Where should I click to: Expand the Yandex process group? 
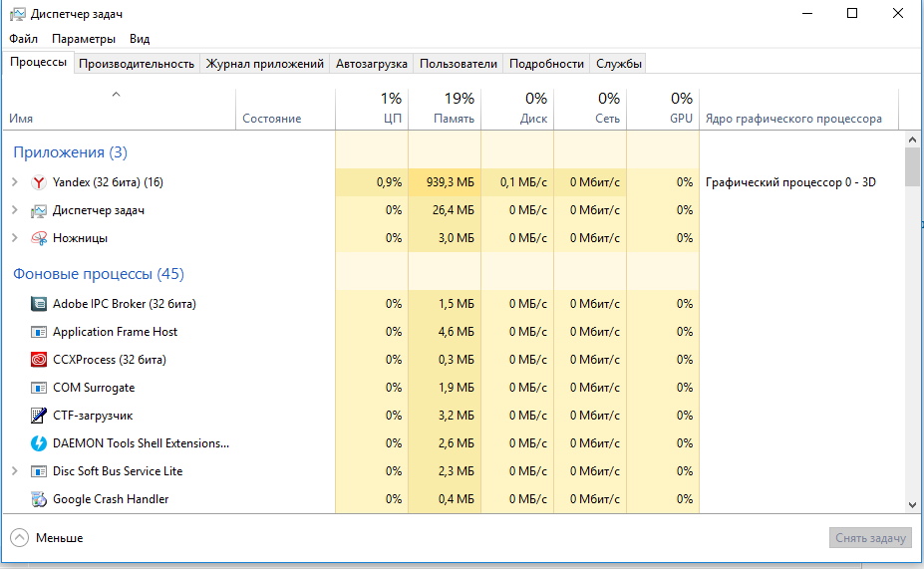coord(15,182)
